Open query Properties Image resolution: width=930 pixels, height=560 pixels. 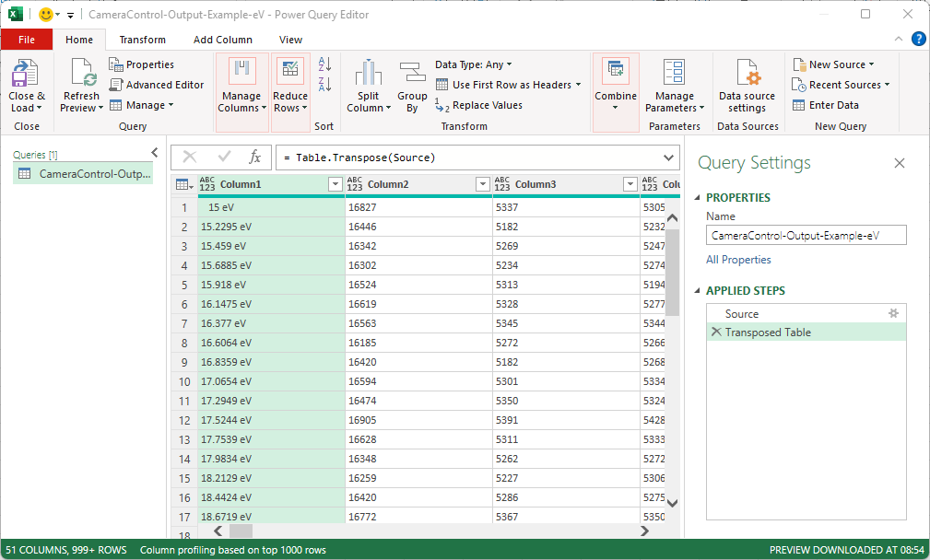[x=142, y=64]
